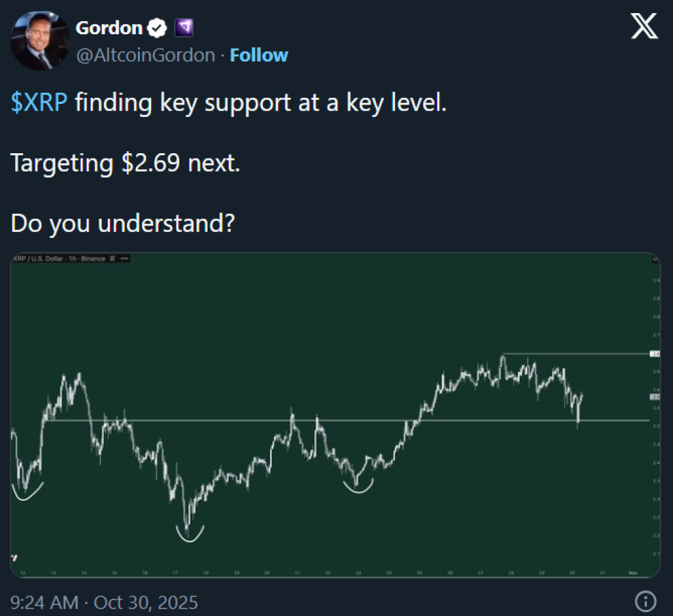Screen dimensions: 673x616
Task: Click the info circle icon below chart
Action: pos(647,601)
